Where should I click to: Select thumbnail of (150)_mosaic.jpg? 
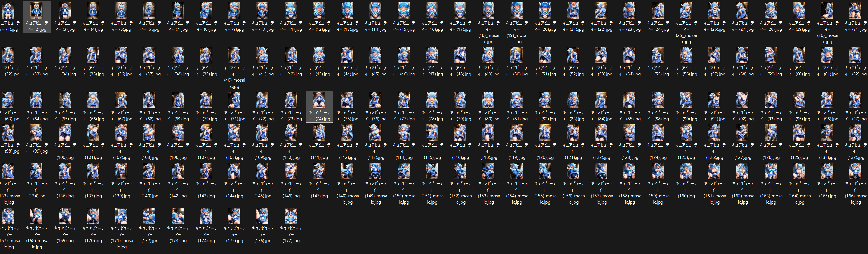pyautogui.click(x=404, y=171)
